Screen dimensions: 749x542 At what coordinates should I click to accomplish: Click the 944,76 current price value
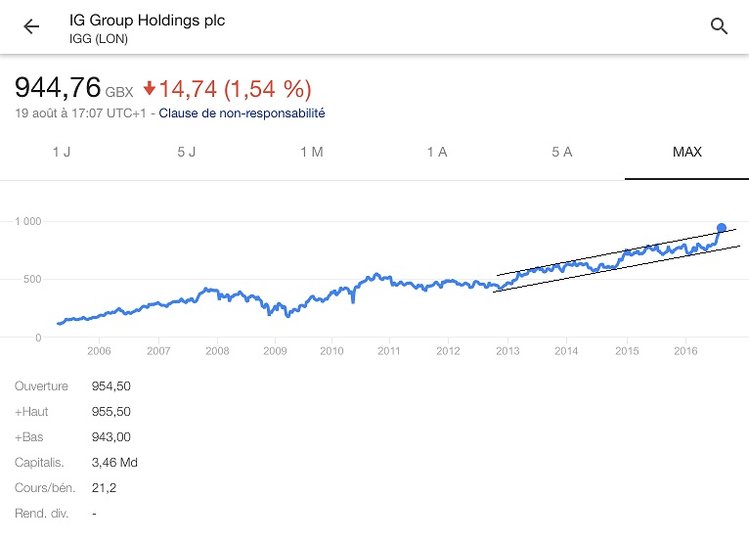(x=58, y=87)
